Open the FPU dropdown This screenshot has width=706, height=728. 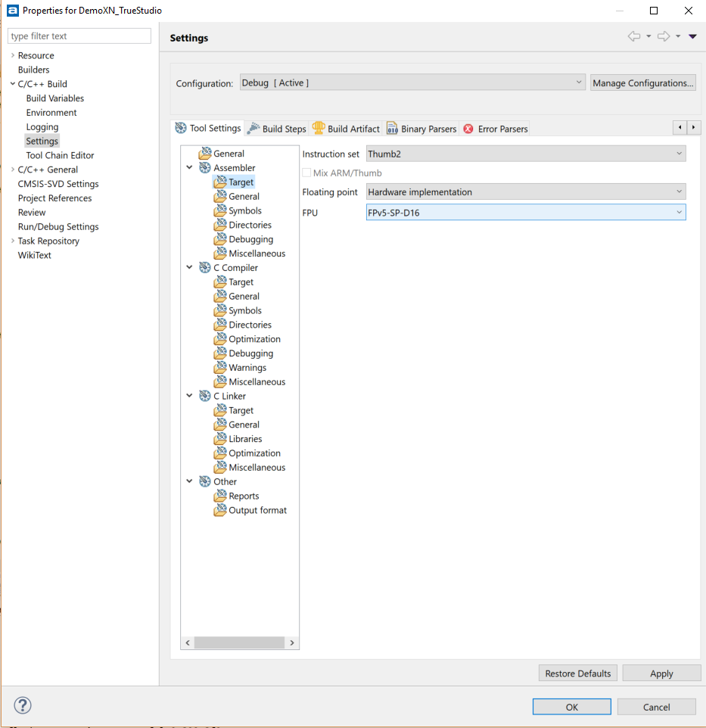tap(526, 213)
